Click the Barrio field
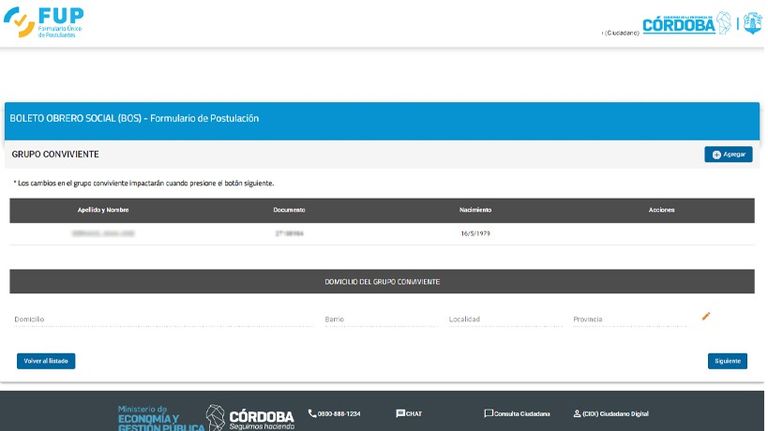The width and height of the screenshot is (768, 431). (381, 319)
